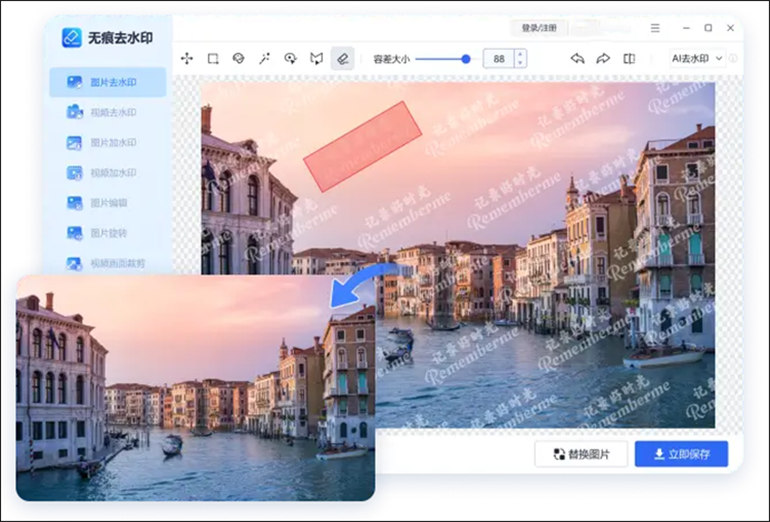The image size is (770, 522).
Task: Open 视频加水印 in the sidebar
Action: [108, 173]
